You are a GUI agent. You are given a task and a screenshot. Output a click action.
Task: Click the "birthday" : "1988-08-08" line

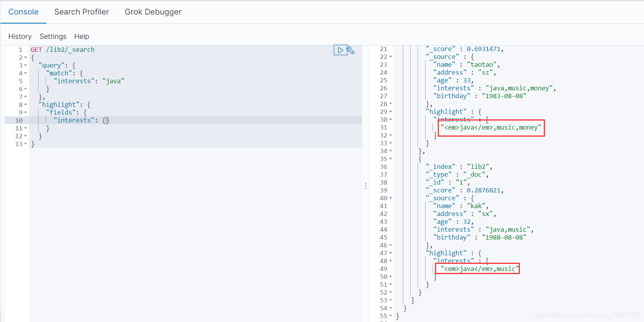click(479, 238)
